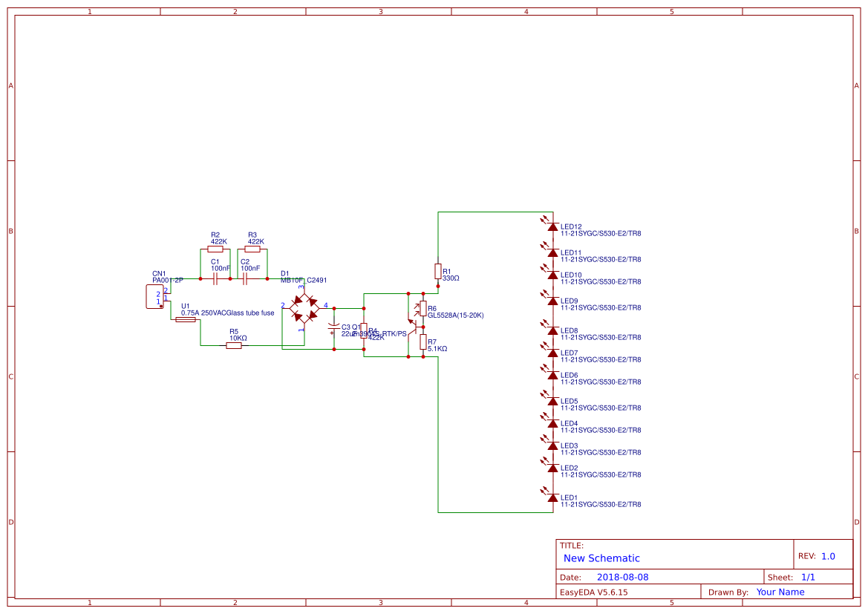The image size is (868, 614).
Task: Select the LED1 diode symbol
Action: coord(552,497)
